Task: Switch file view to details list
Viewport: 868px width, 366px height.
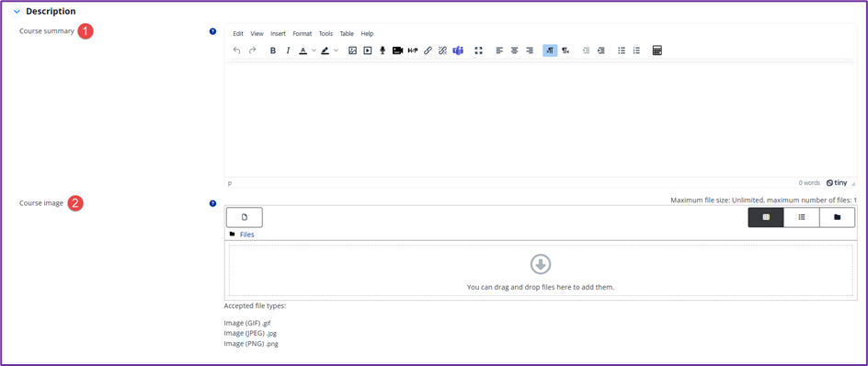Action: coord(802,217)
